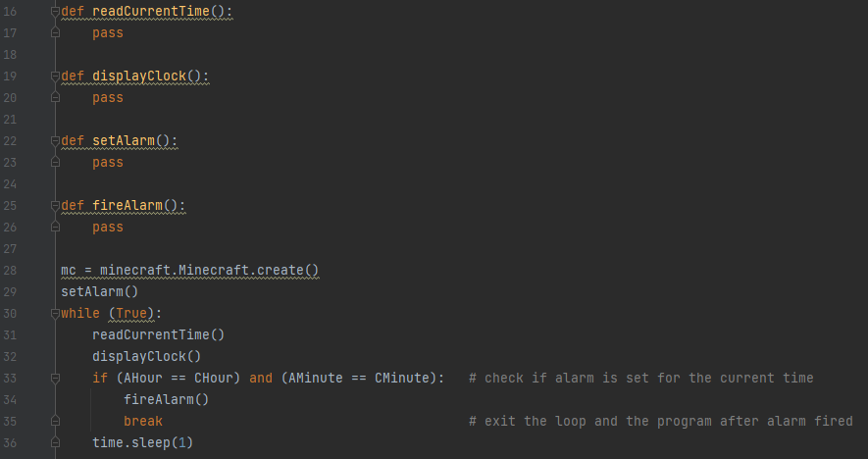Image resolution: width=868 pixels, height=459 pixels.
Task: Collapse the displayClock function definition
Action: pyautogui.click(x=55, y=76)
